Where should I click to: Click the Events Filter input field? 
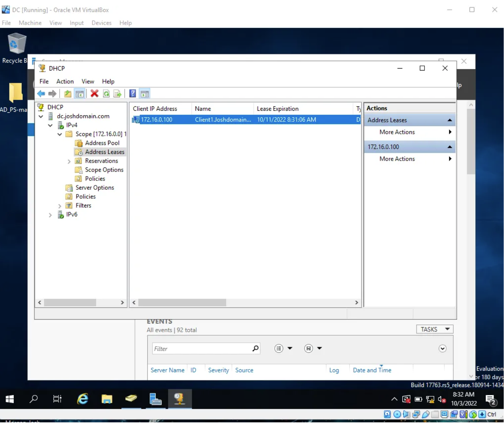click(202, 349)
